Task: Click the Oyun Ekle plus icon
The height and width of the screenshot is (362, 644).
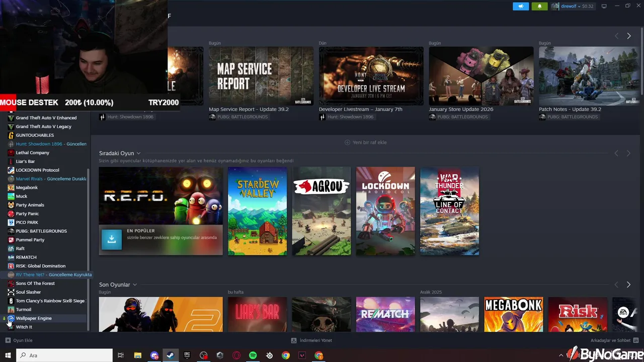Action: 8,340
